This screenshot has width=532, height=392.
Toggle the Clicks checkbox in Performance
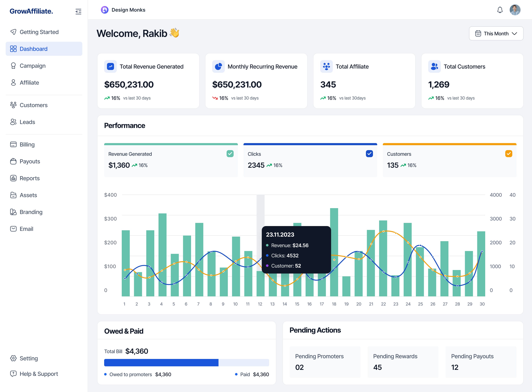pyautogui.click(x=369, y=153)
